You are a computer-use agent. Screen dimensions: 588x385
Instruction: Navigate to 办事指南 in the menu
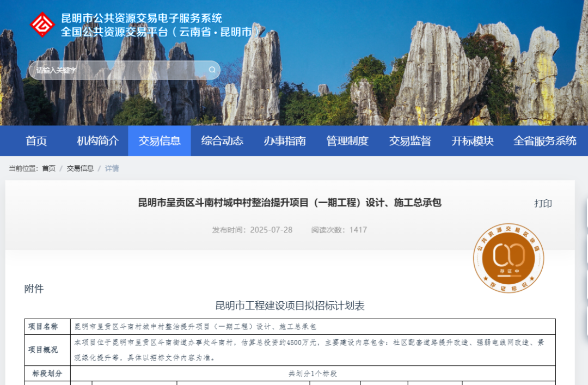(x=285, y=141)
